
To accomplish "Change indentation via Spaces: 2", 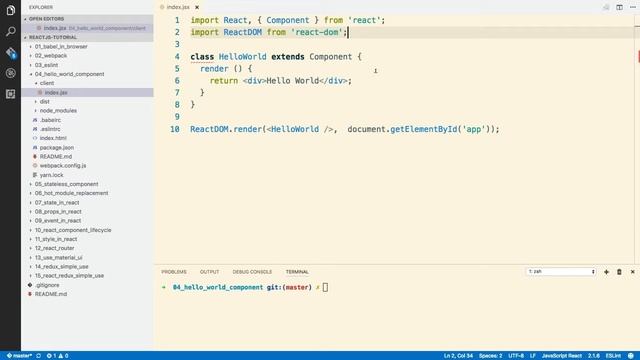I will click(490, 356).
